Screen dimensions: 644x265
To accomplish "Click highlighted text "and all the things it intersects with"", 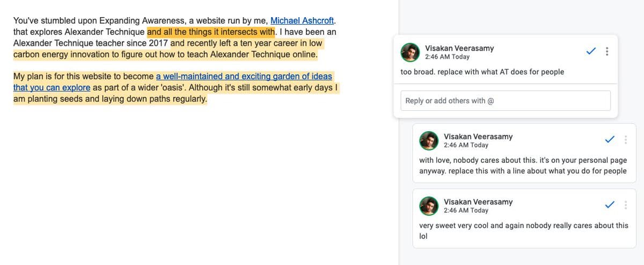I will tap(210, 32).
